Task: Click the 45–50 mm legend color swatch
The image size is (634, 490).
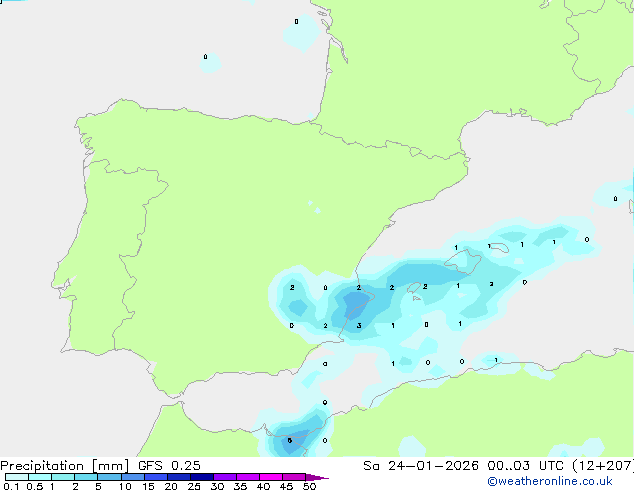Action: pyautogui.click(x=294, y=477)
